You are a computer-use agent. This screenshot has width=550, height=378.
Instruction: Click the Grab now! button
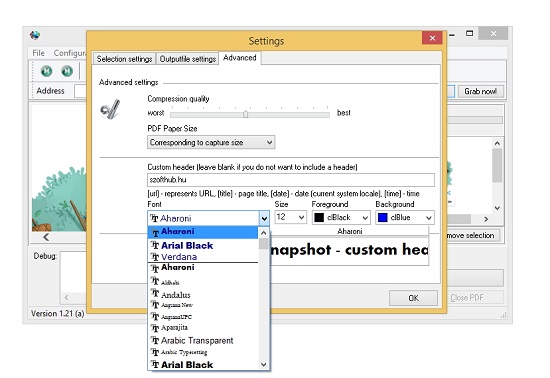pyautogui.click(x=480, y=91)
